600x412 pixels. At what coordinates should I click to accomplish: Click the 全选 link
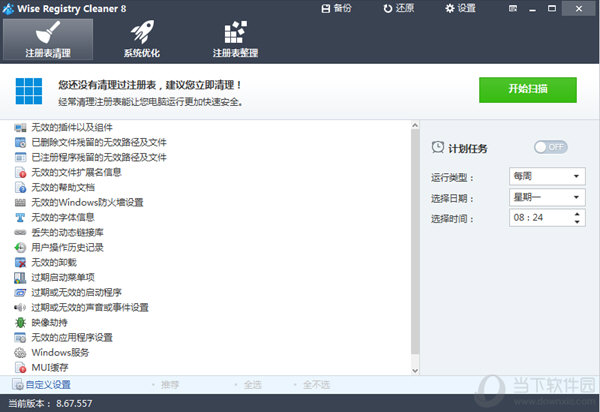[253, 384]
